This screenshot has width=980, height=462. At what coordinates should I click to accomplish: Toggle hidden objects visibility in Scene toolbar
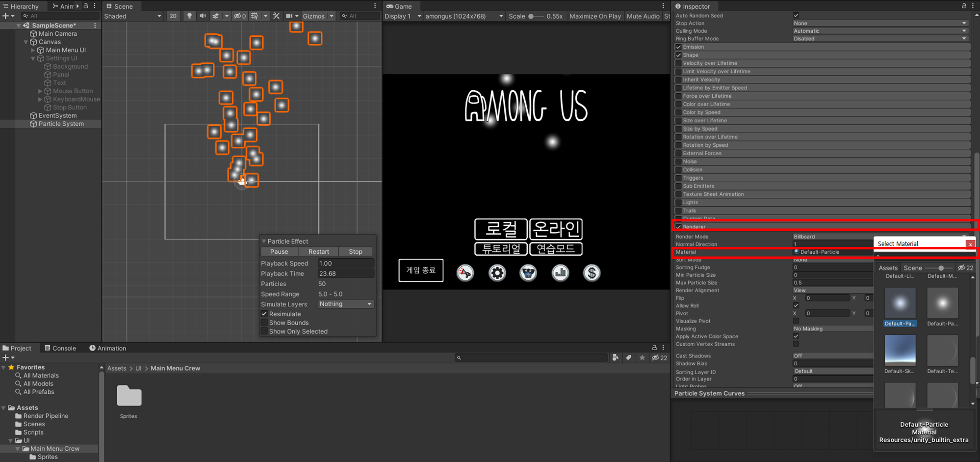(240, 16)
